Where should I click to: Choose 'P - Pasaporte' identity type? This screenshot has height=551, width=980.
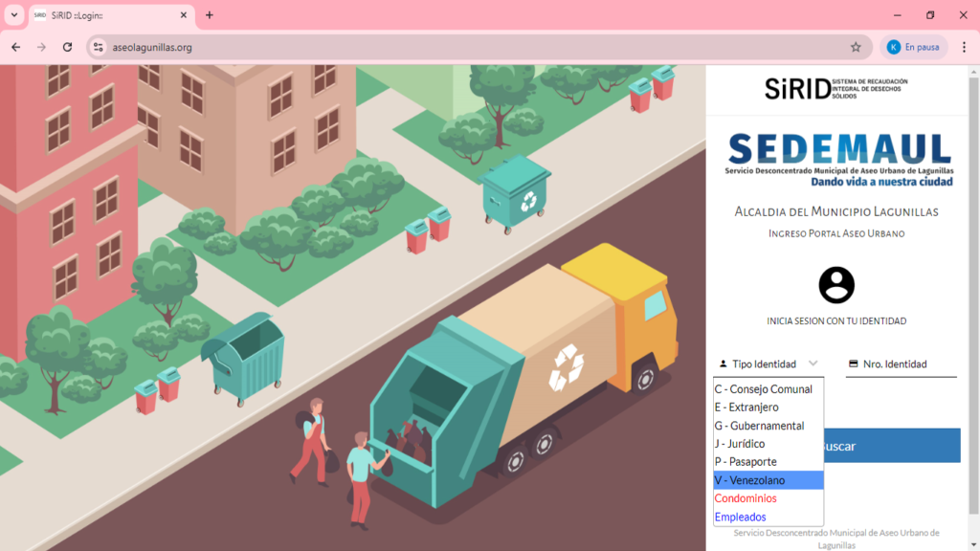point(746,462)
